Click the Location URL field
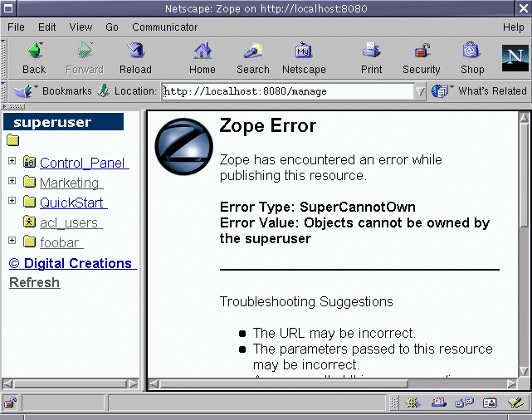The height and width of the screenshot is (420, 532). pyautogui.click(x=288, y=91)
